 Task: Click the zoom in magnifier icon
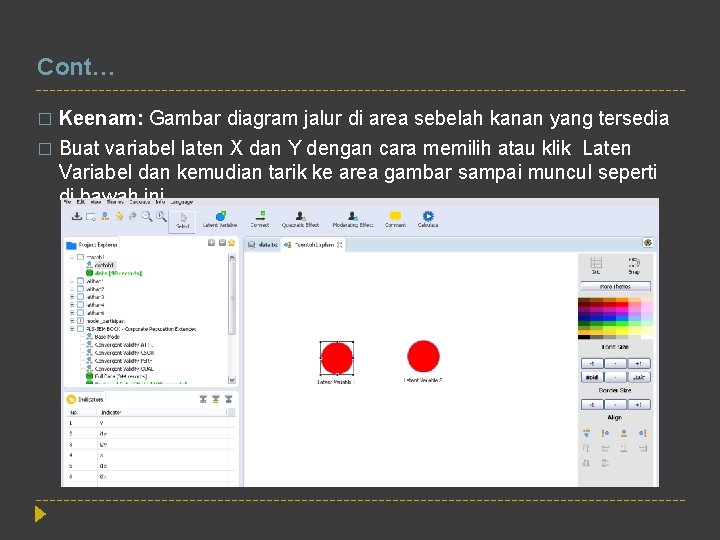pos(161,216)
